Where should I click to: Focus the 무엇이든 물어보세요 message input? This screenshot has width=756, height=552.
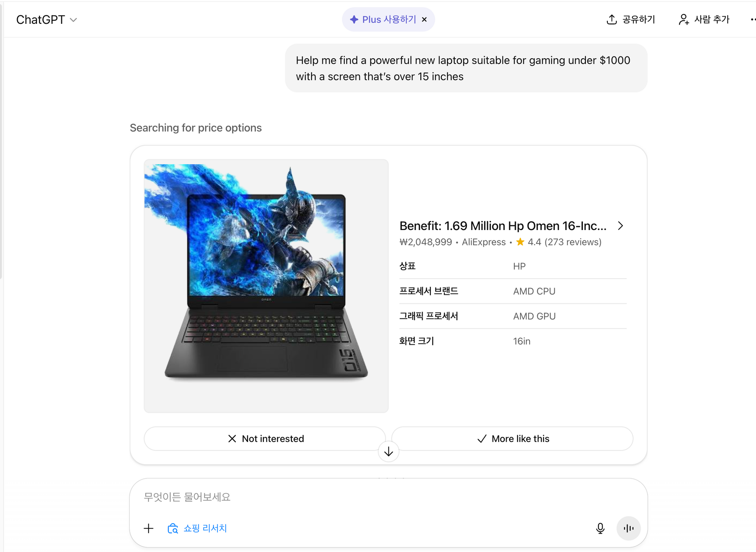pos(389,497)
